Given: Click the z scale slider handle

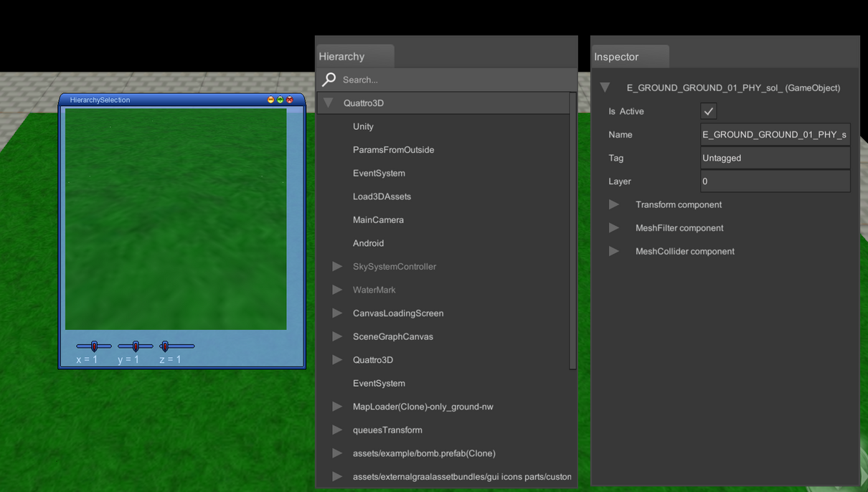Looking at the screenshot, I should (x=165, y=346).
